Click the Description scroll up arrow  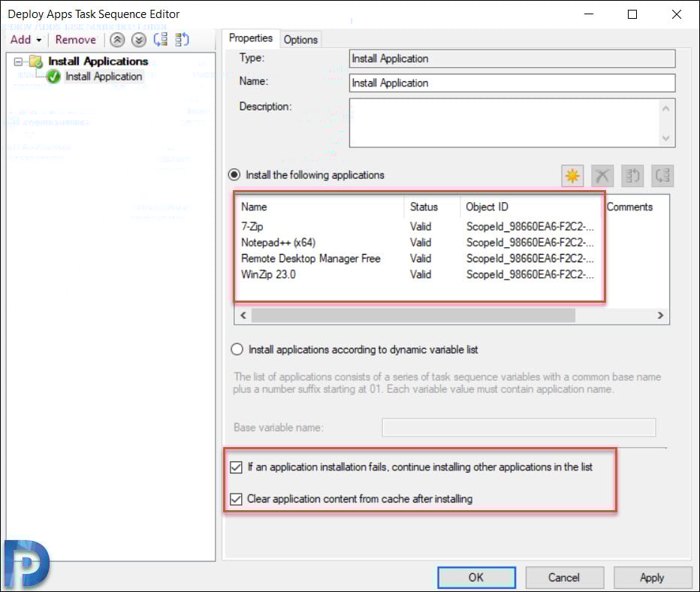click(665, 108)
